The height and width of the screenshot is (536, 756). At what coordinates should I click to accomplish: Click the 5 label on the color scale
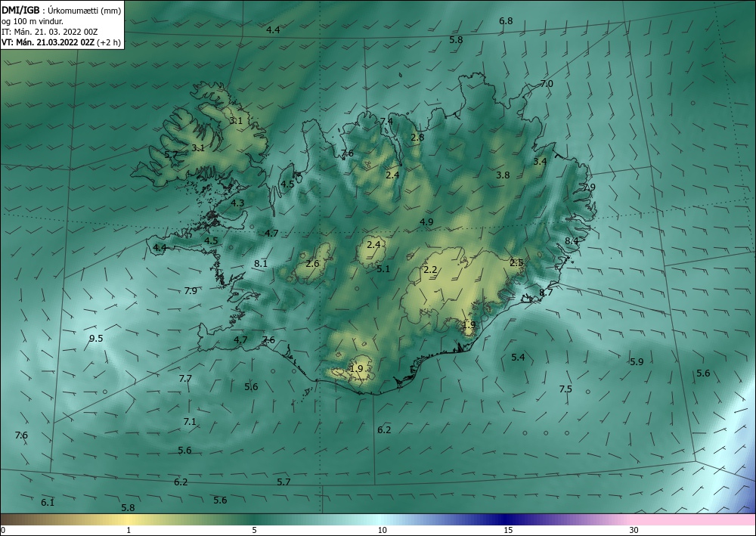point(255,531)
